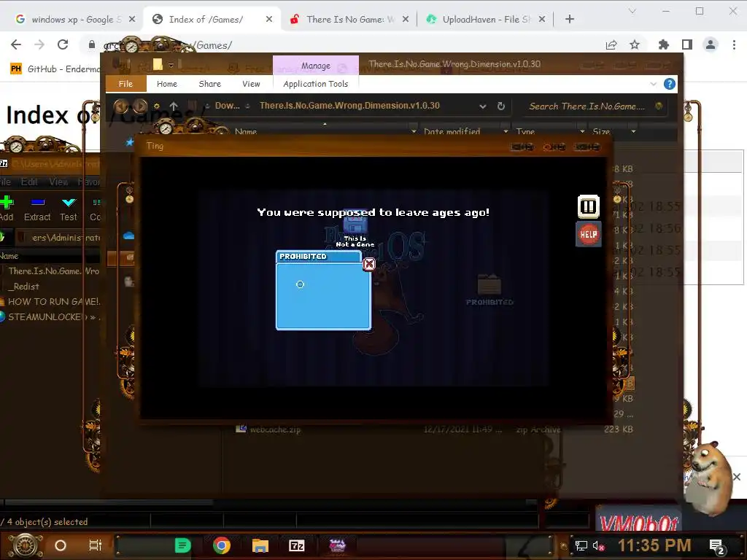Open Explorer address bar history dropdown
Image resolution: width=747 pixels, height=560 pixels.
point(483,106)
